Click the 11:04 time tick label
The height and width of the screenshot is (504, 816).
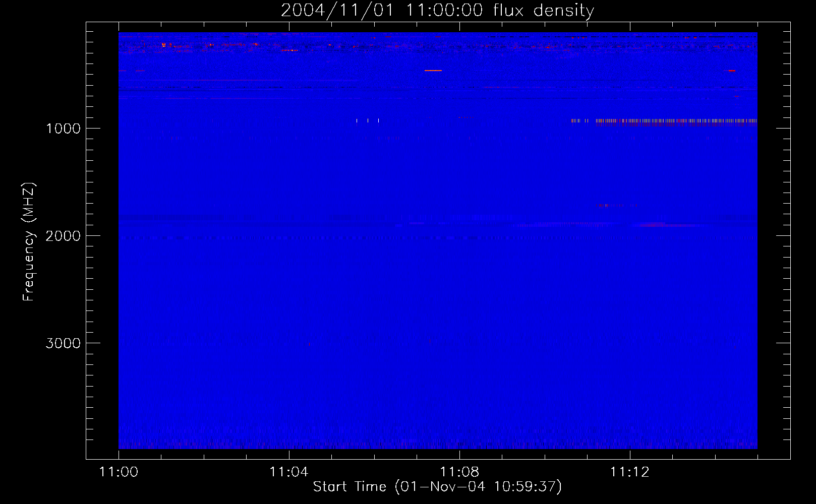click(288, 472)
